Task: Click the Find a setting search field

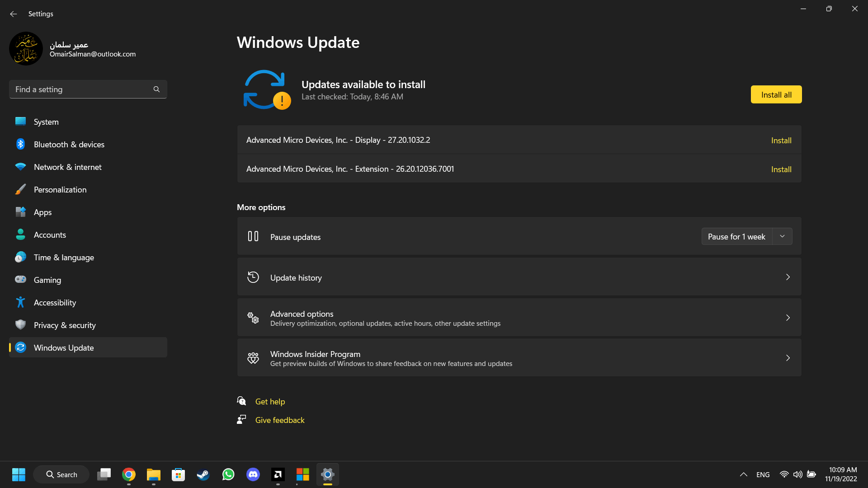Action: [x=81, y=89]
